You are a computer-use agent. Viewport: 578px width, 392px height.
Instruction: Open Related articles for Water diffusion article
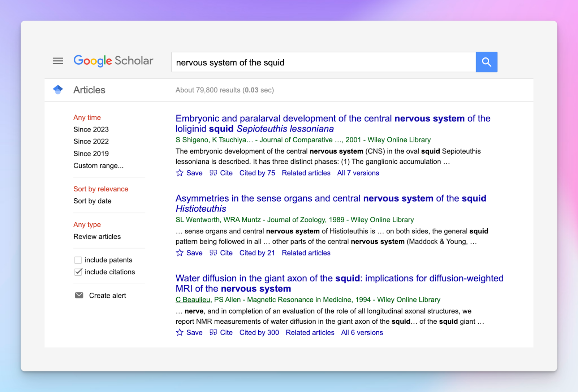[x=310, y=332]
